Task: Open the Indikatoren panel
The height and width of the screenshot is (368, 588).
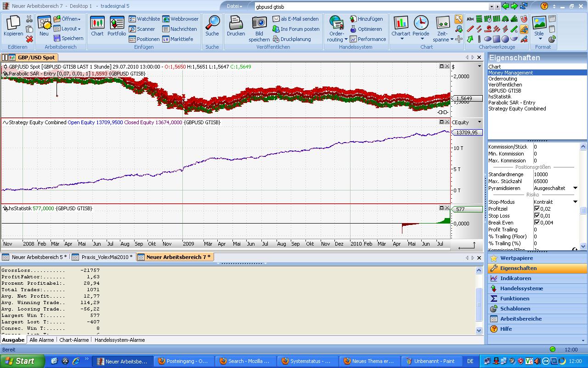Action: coord(515,278)
